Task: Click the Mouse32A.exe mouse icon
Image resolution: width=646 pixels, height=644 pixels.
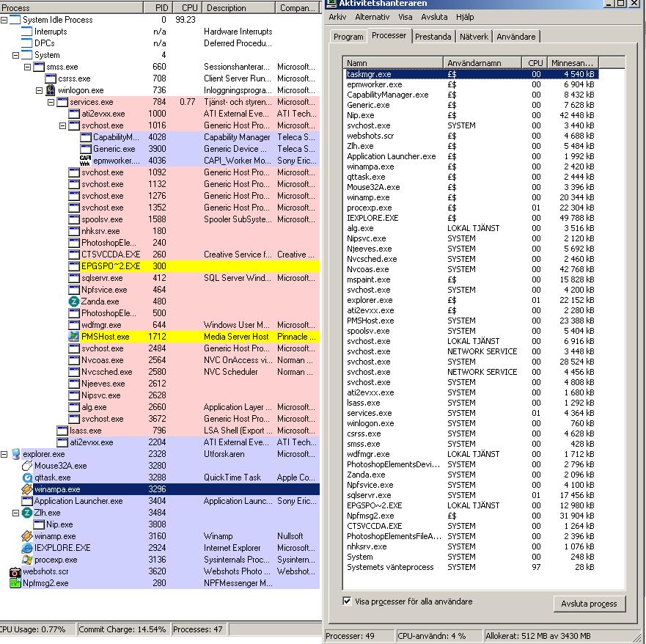Action: coord(27,466)
